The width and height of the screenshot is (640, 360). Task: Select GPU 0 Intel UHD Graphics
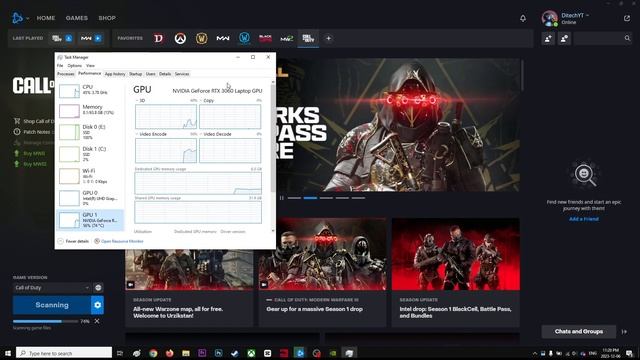[90, 198]
